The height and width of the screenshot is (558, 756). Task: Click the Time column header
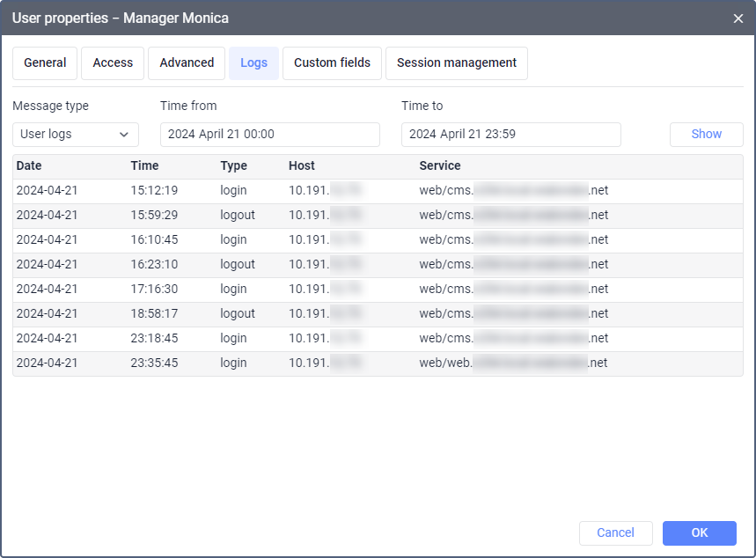(144, 166)
